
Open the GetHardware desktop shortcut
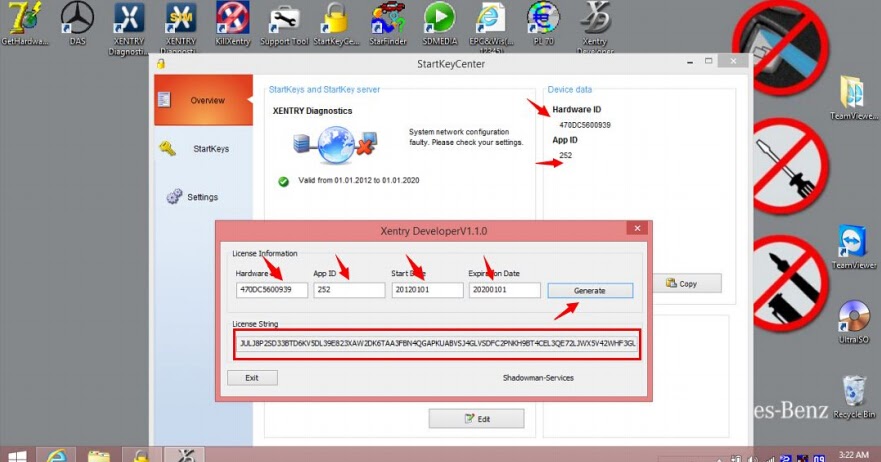pos(25,24)
